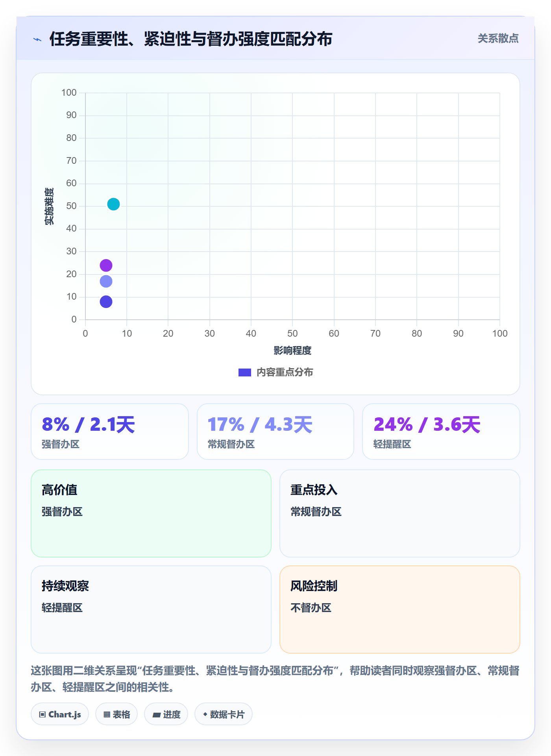Select the 持续观察 quadrant card

pyautogui.click(x=151, y=610)
